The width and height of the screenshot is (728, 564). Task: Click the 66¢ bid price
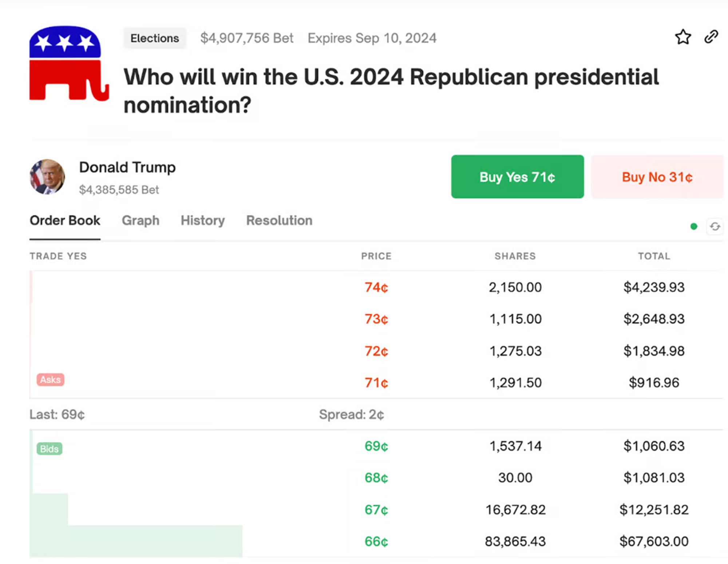click(376, 541)
